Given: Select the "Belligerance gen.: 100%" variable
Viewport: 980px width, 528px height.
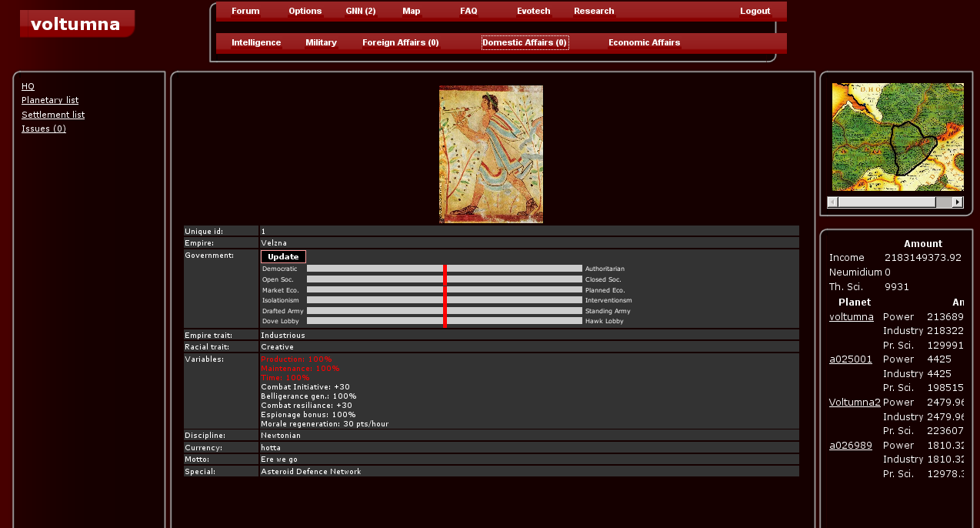Looking at the screenshot, I should (x=308, y=396).
